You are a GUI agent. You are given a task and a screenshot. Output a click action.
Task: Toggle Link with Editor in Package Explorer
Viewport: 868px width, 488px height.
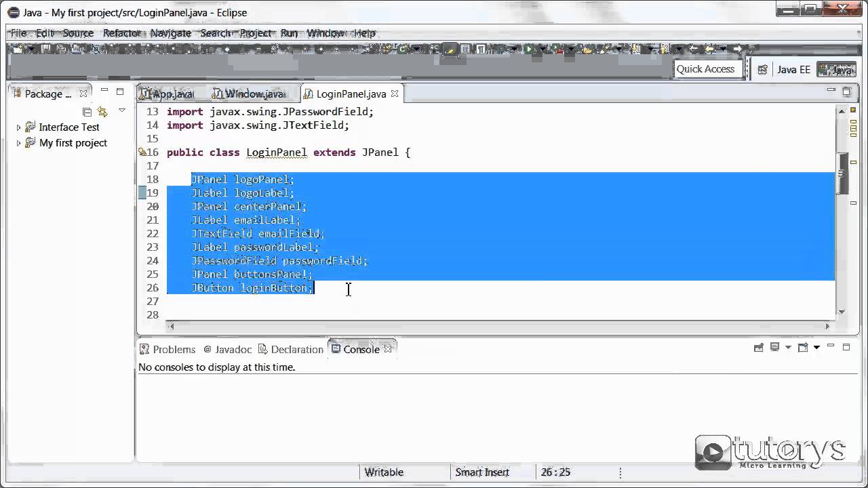click(102, 111)
